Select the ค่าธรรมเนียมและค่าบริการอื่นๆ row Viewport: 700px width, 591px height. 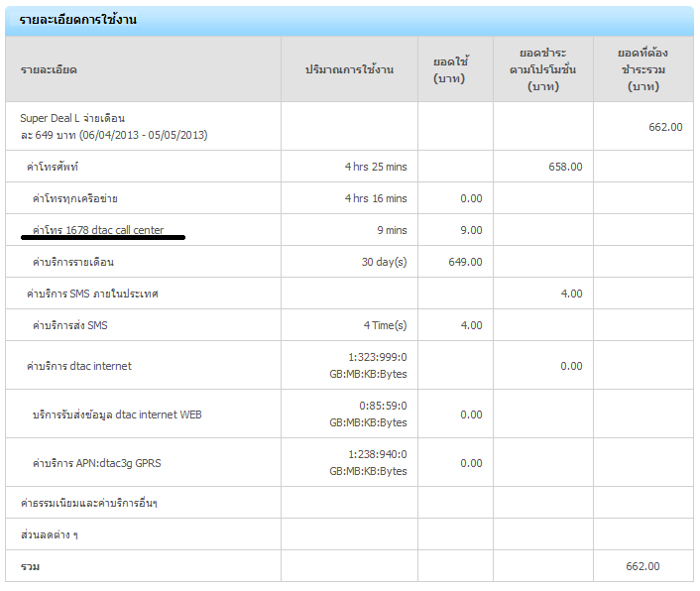[89, 503]
